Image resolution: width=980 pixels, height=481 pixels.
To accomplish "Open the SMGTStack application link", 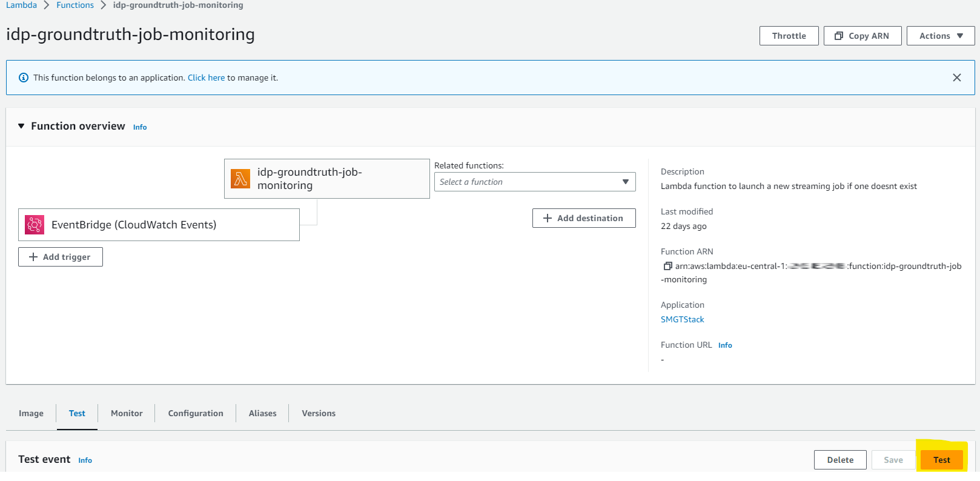I will pyautogui.click(x=683, y=319).
